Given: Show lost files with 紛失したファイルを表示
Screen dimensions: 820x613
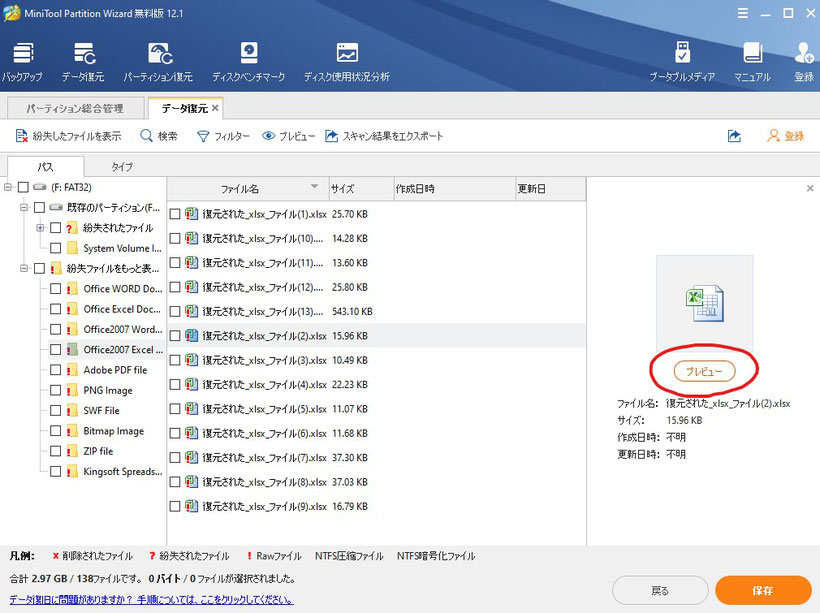Looking at the screenshot, I should pos(69,137).
